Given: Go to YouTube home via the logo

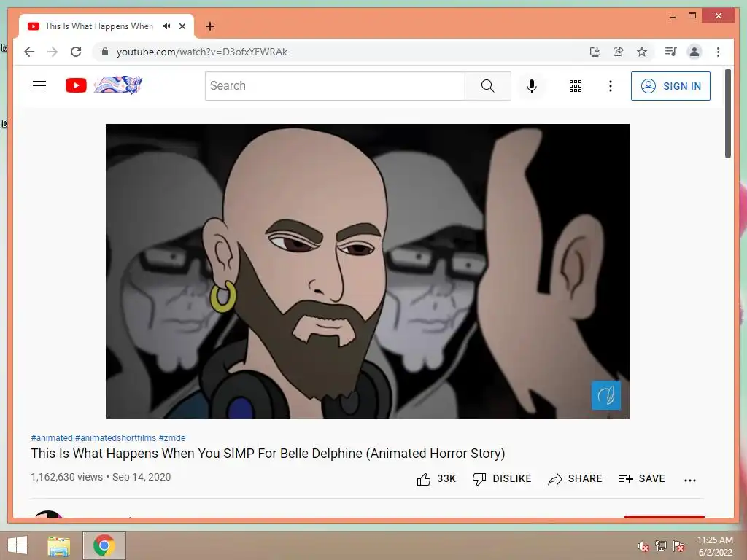Looking at the screenshot, I should [76, 86].
